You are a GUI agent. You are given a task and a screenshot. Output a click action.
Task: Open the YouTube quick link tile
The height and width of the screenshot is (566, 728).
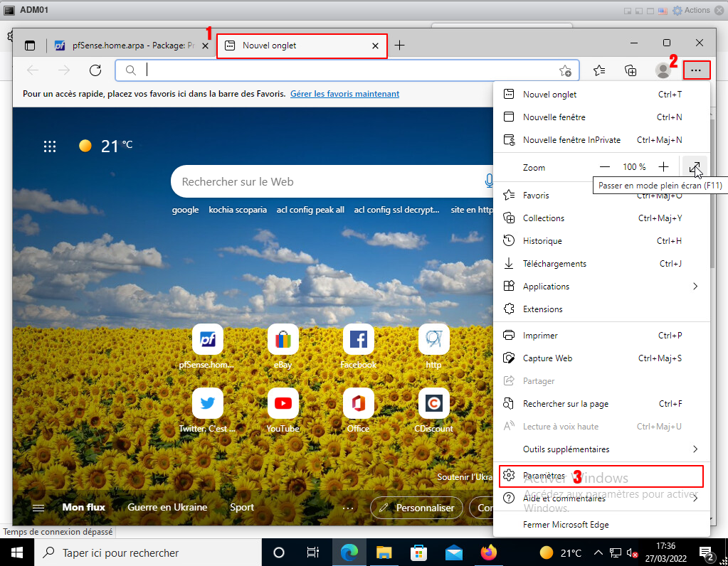coord(283,404)
